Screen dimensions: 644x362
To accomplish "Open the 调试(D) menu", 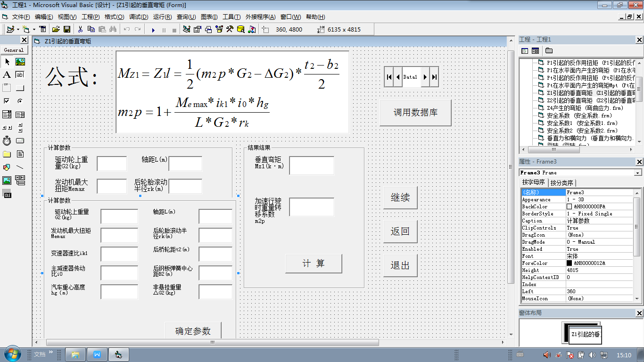I will click(x=139, y=17).
